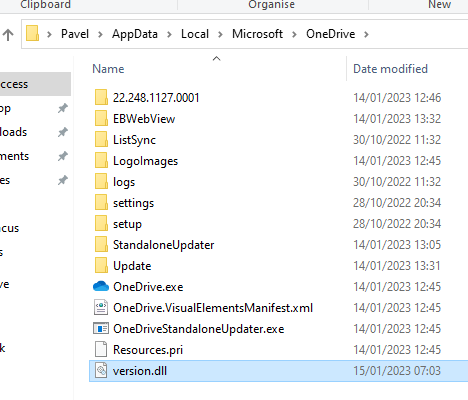Select the OneDrive.exe file name

pos(148,287)
